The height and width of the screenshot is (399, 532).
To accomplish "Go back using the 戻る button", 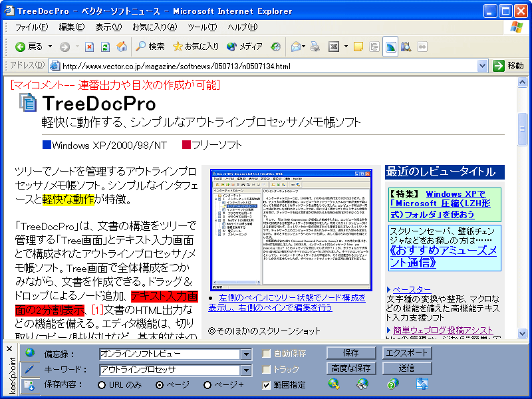I will pos(29,47).
